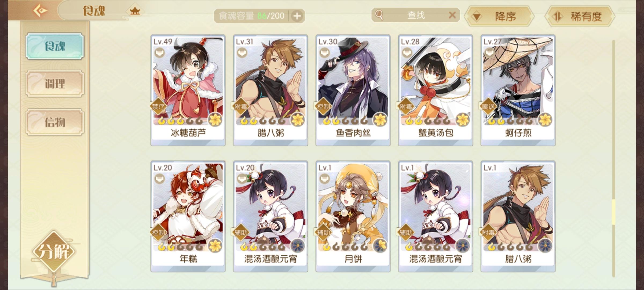The height and width of the screenshot is (290, 644).
Task: Click the vertical scrollbar thumb
Action: (613, 212)
